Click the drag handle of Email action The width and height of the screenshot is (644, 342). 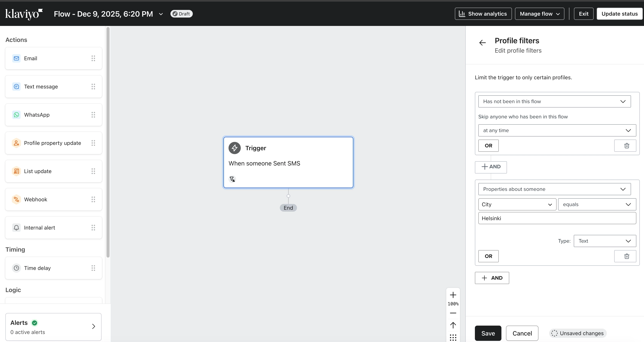click(x=93, y=58)
